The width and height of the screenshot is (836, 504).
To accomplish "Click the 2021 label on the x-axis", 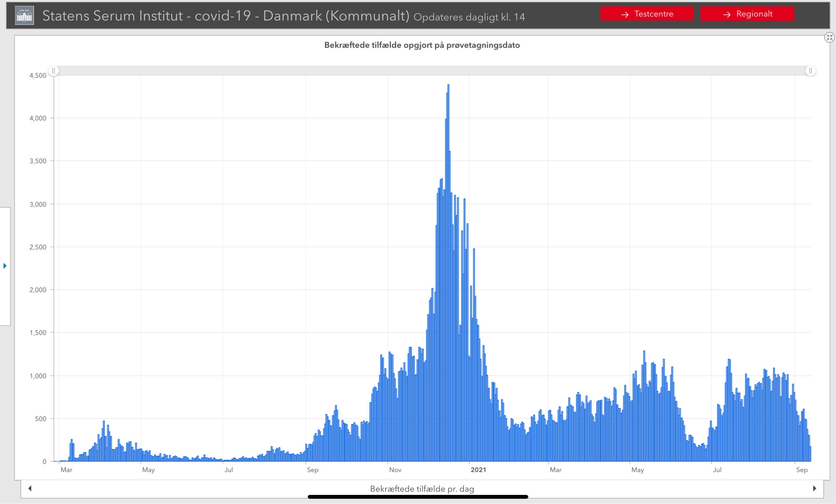I will (x=478, y=470).
